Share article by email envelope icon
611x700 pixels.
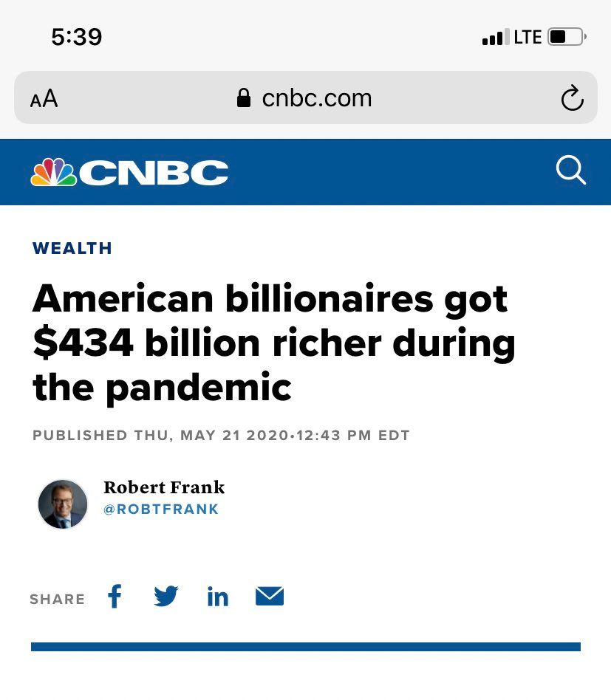270,596
